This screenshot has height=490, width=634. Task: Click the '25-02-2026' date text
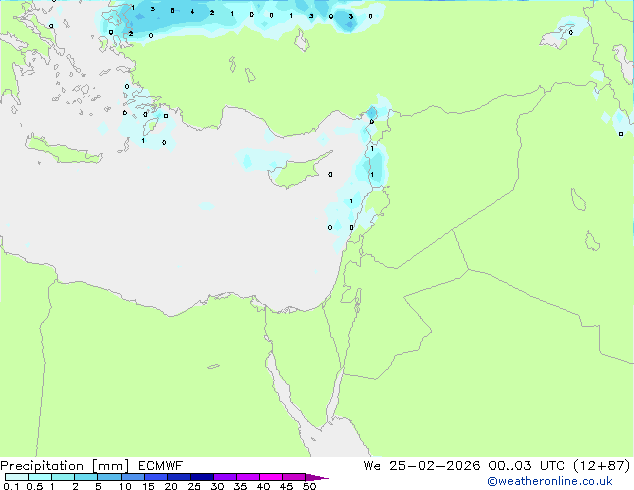click(435, 466)
